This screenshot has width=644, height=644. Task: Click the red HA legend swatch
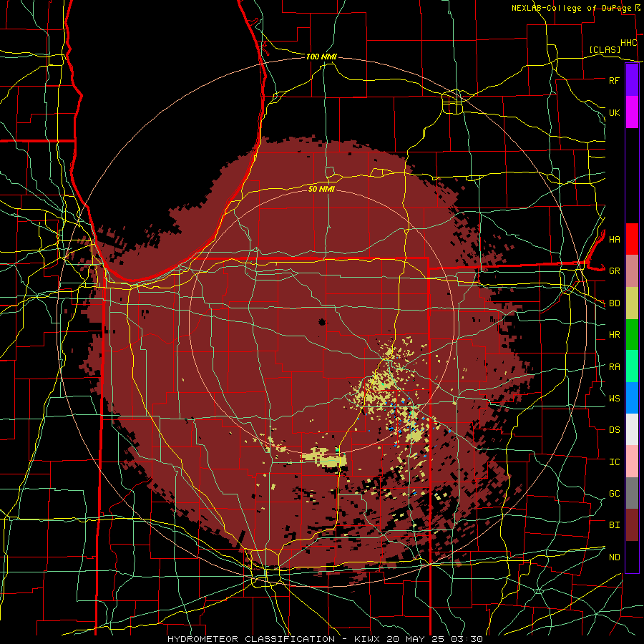(x=632, y=239)
